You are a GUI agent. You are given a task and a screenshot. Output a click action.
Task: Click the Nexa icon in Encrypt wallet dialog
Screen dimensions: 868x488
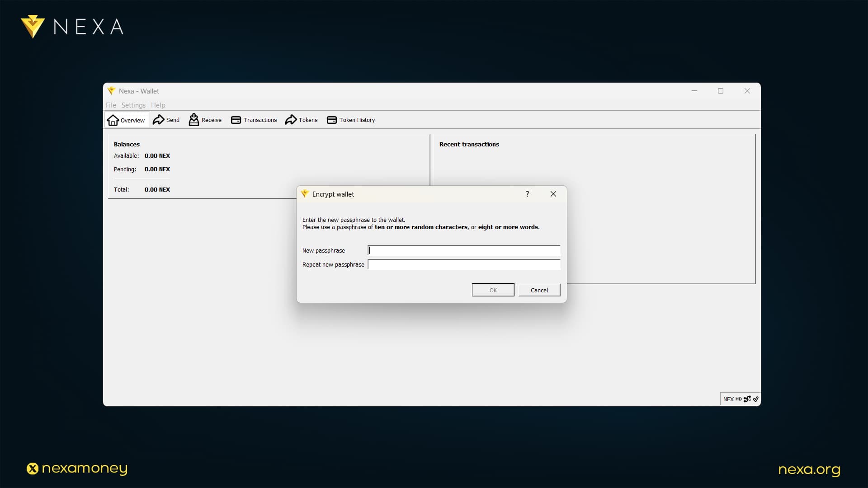point(305,194)
